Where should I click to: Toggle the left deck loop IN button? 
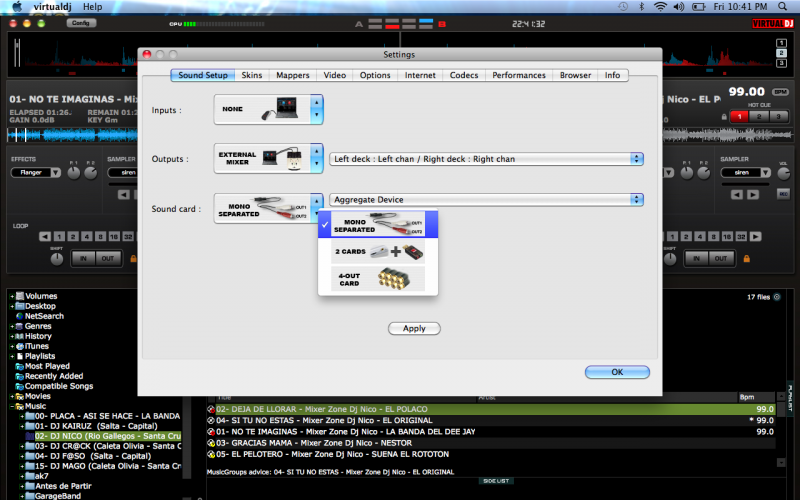83,258
